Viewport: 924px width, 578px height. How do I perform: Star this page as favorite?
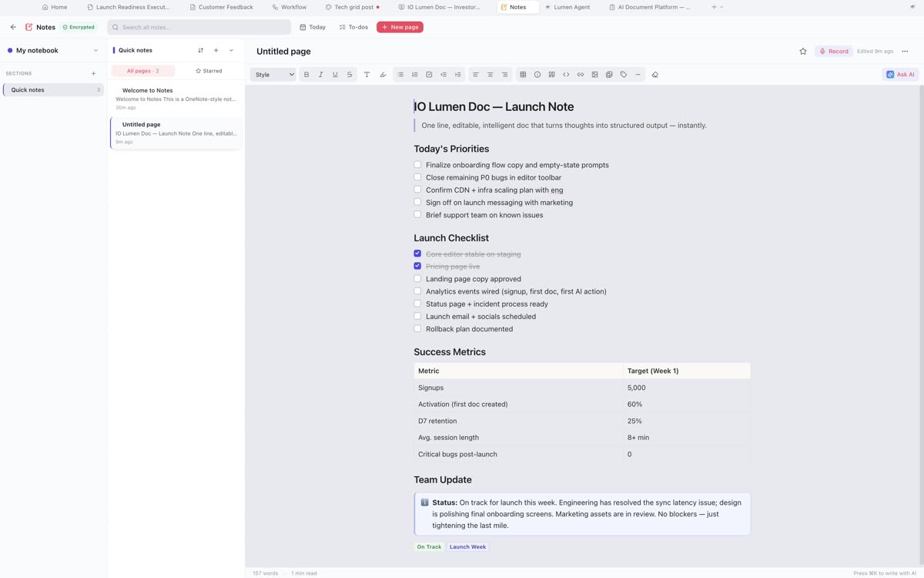(x=803, y=52)
